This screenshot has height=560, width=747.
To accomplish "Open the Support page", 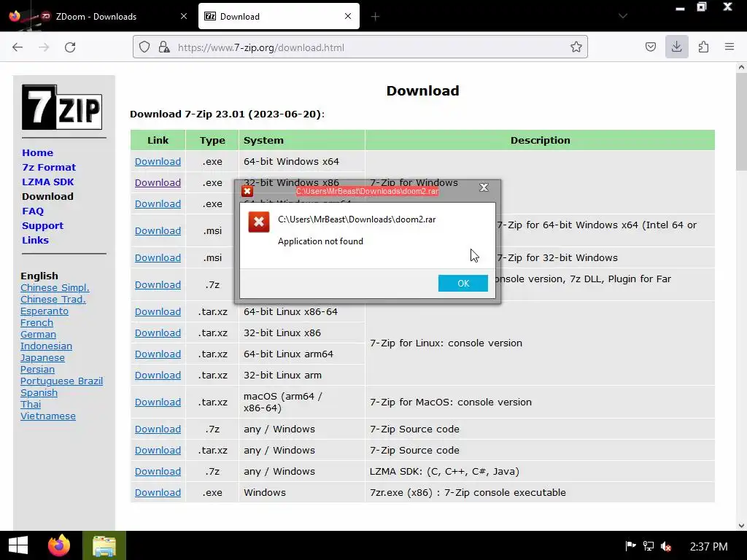I will coord(42,226).
